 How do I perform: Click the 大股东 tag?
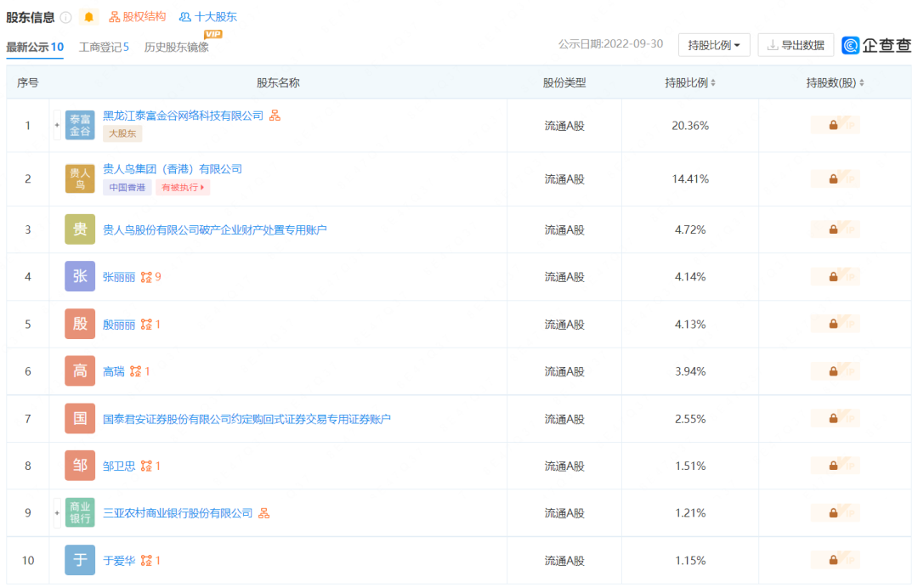click(122, 133)
